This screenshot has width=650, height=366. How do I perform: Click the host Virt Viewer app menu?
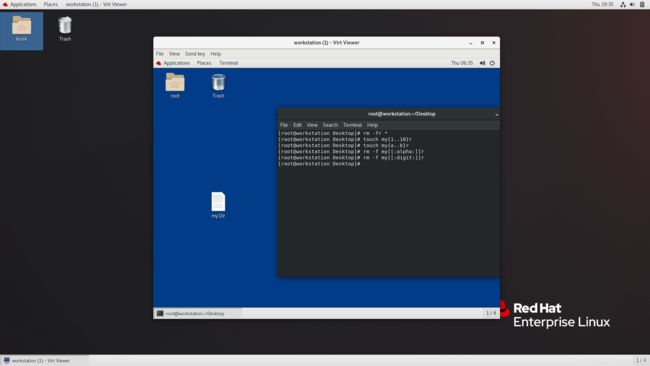96,5
